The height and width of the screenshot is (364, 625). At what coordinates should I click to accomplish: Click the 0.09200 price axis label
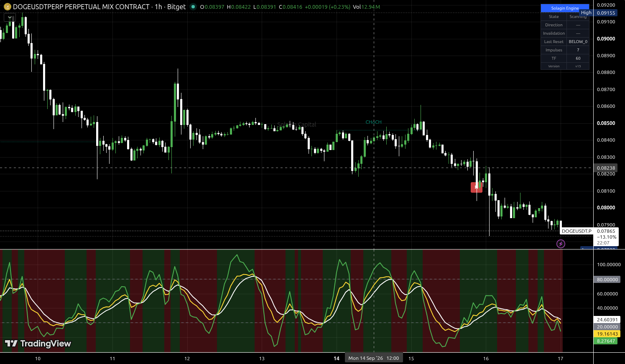pos(606,5)
